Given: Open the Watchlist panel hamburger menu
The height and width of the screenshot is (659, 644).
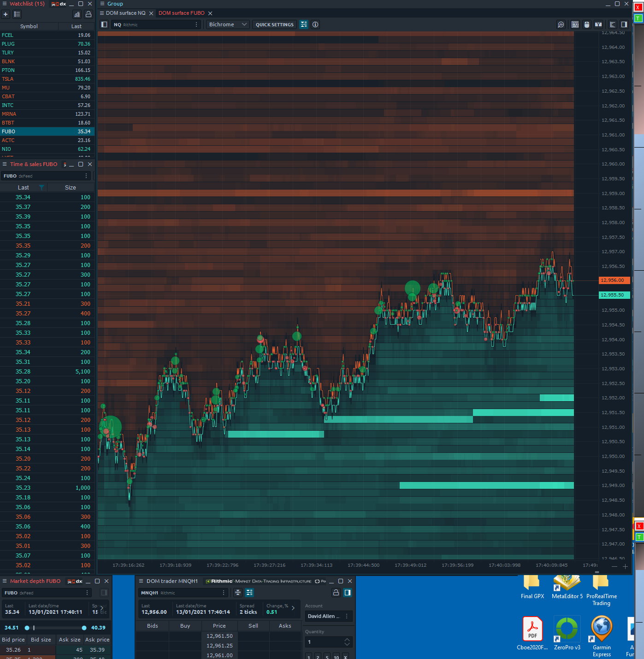Looking at the screenshot, I should pos(5,4).
